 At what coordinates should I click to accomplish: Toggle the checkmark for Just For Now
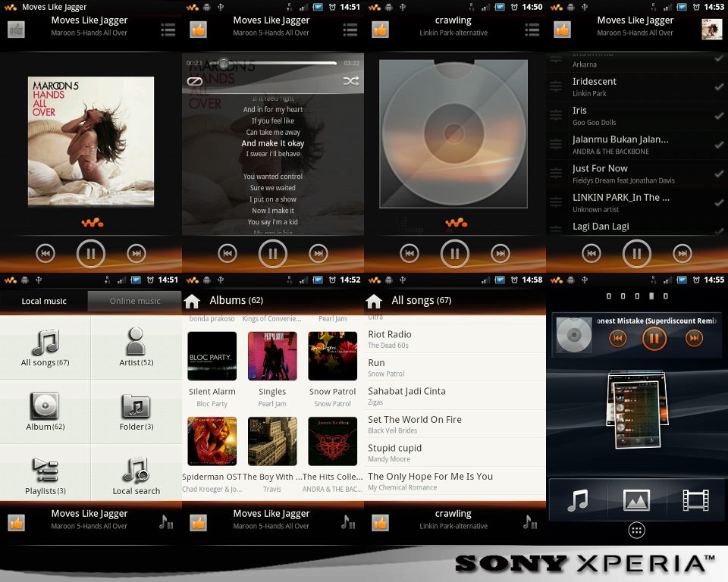coord(719,174)
